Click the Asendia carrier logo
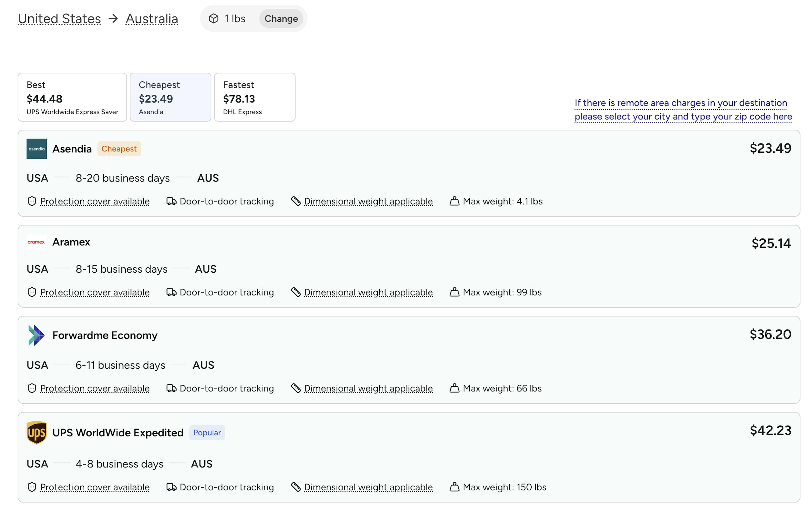The image size is (812, 508). (x=37, y=149)
